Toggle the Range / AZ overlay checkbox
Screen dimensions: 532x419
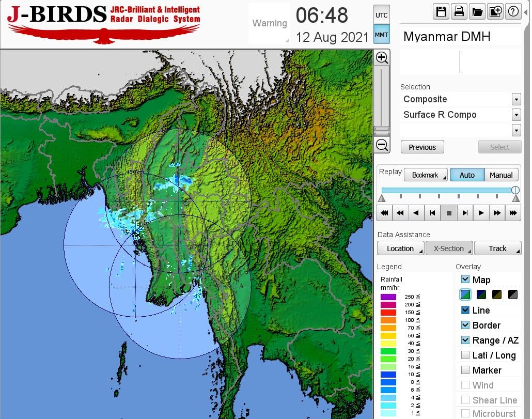point(465,340)
